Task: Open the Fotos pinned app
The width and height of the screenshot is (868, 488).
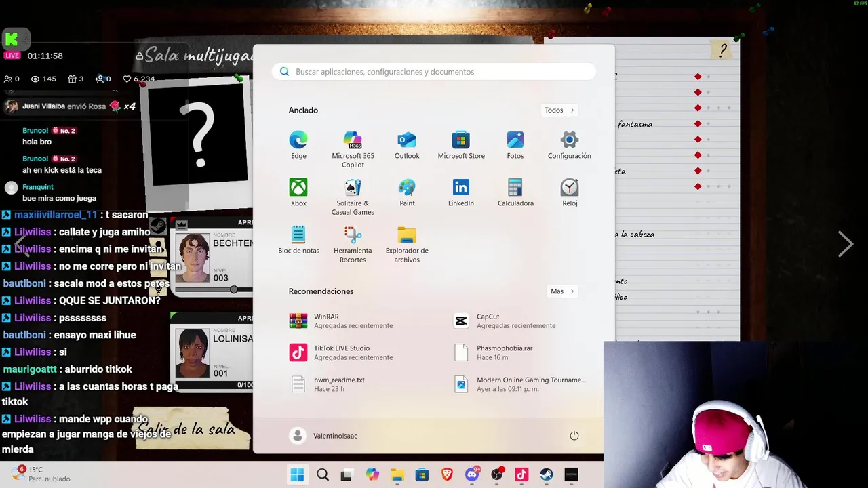Action: pyautogui.click(x=515, y=146)
